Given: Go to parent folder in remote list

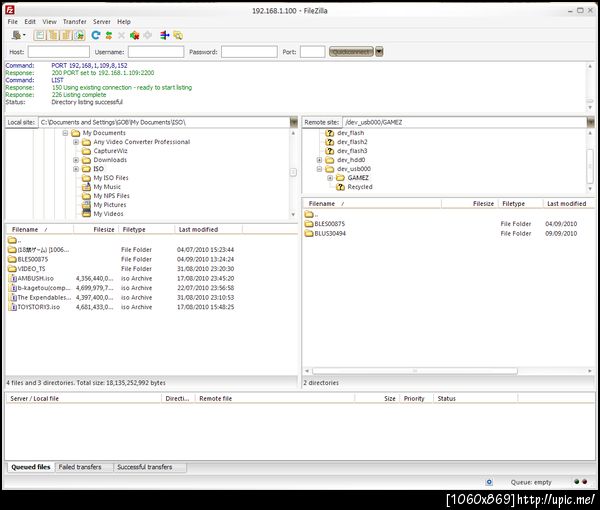Looking at the screenshot, I should point(311,214).
